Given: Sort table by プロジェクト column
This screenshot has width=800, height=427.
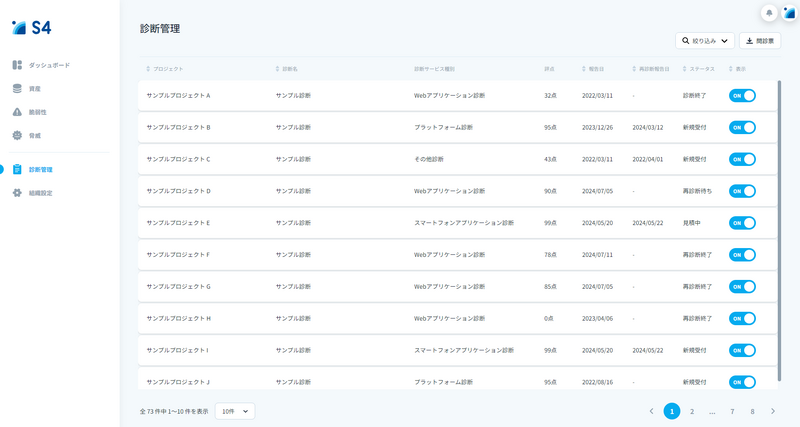Looking at the screenshot, I should point(165,69).
